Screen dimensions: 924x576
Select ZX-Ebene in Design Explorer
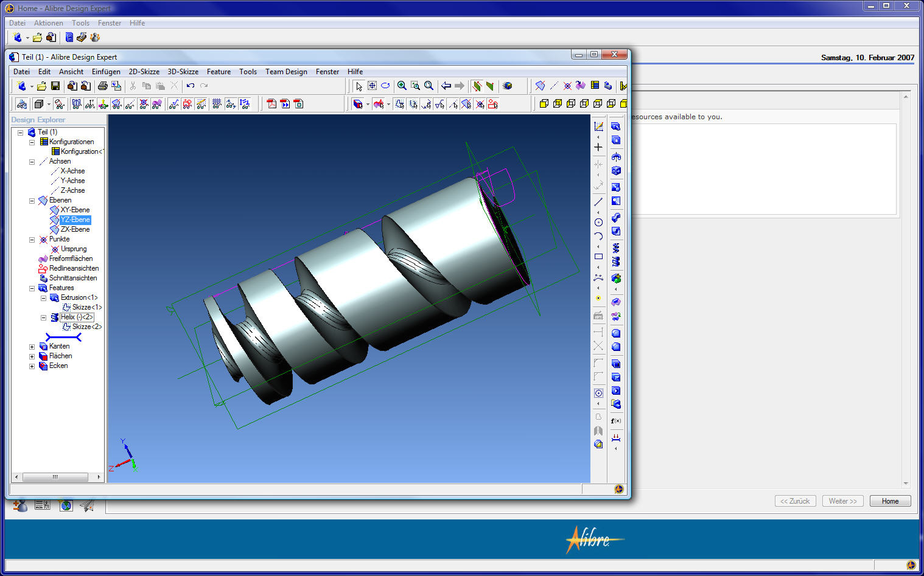[75, 229]
